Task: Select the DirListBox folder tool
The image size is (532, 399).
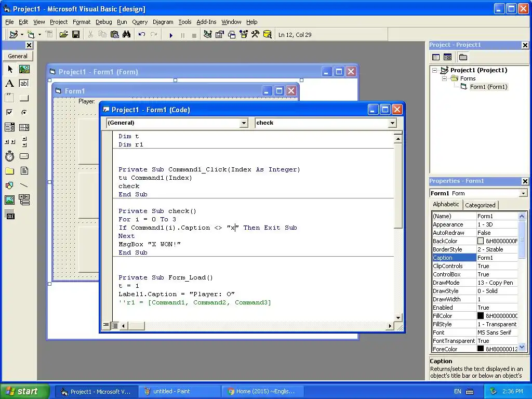Action: click(10, 170)
